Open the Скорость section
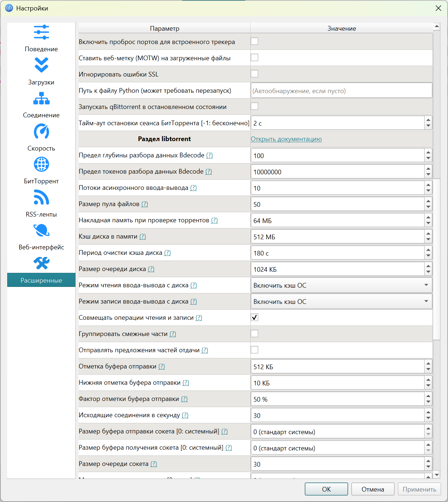 click(41, 148)
